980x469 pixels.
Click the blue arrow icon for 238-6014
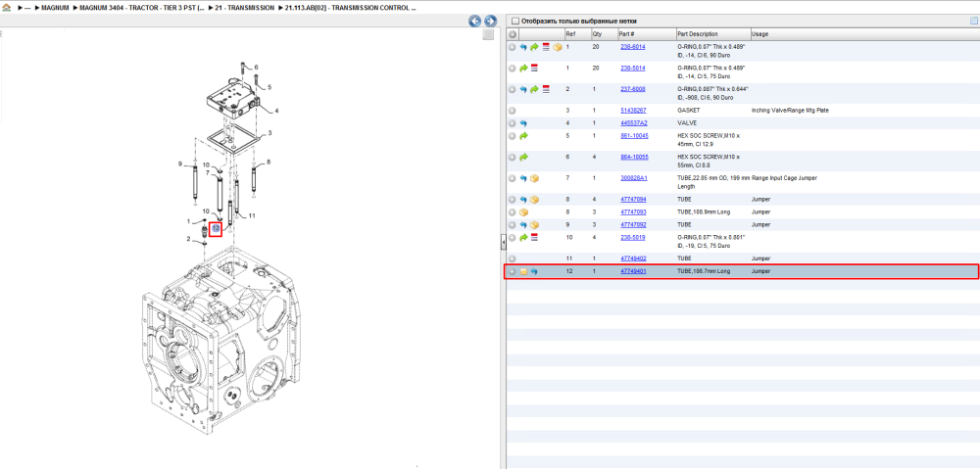(523, 47)
